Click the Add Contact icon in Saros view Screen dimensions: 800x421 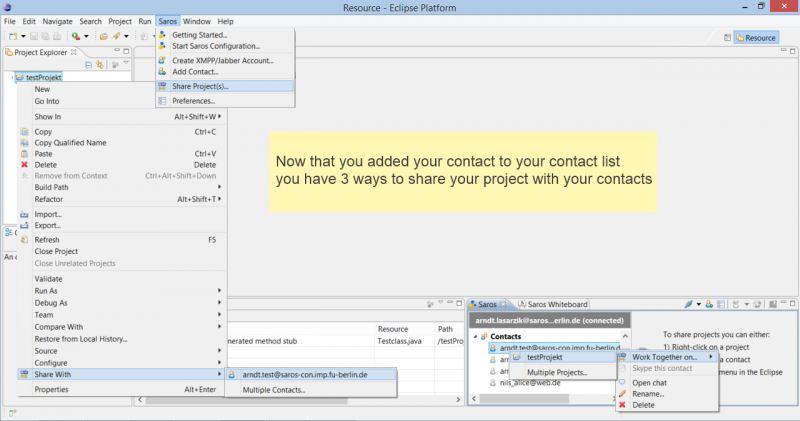709,304
